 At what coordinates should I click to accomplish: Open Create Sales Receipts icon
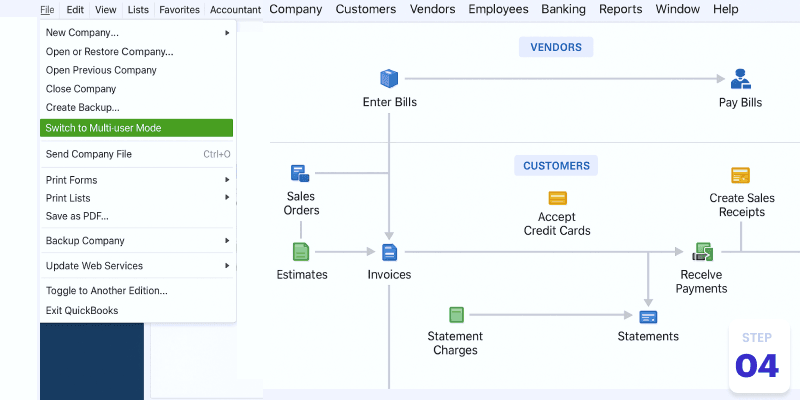tap(740, 176)
